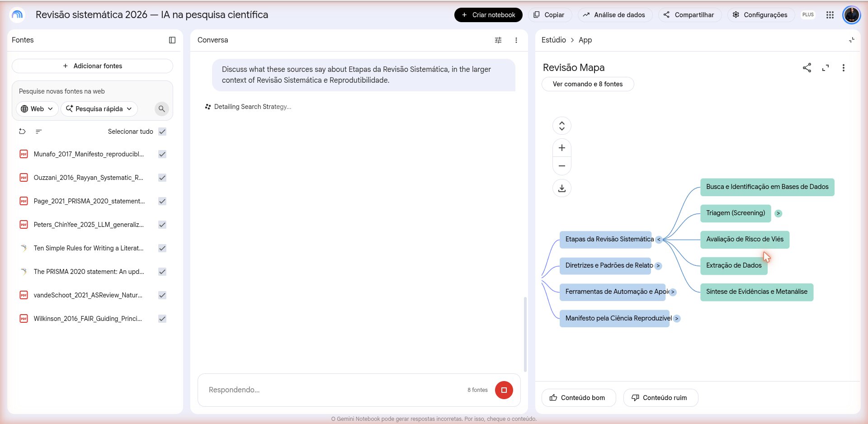Image resolution: width=868 pixels, height=424 pixels.
Task: Click Ver comando e 8 fontes
Action: pos(588,84)
